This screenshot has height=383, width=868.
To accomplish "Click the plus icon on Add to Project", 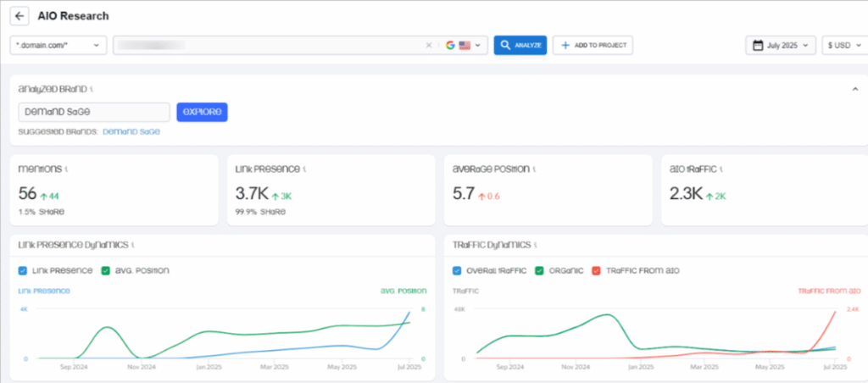I will pos(565,46).
